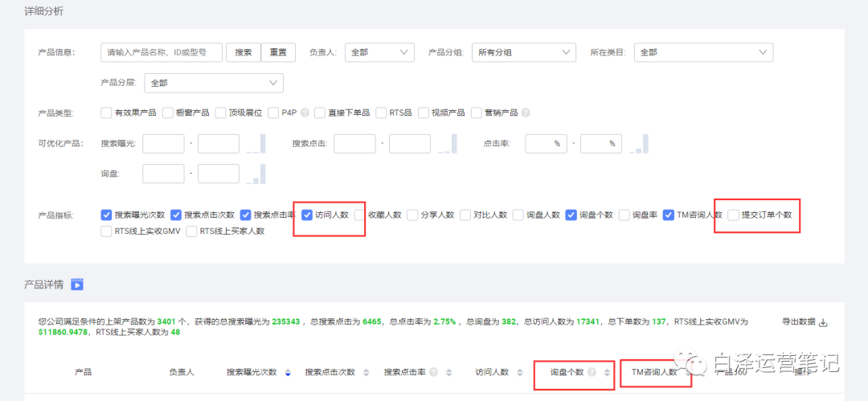Image resolution: width=868 pixels, height=401 pixels.
Task: Check the 对比人数 metric checkbox
Action: (465, 215)
